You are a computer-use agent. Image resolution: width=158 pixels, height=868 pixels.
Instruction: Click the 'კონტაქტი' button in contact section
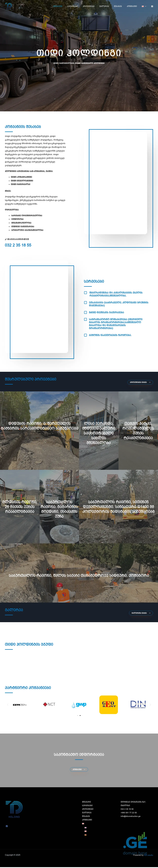click(79, 769)
